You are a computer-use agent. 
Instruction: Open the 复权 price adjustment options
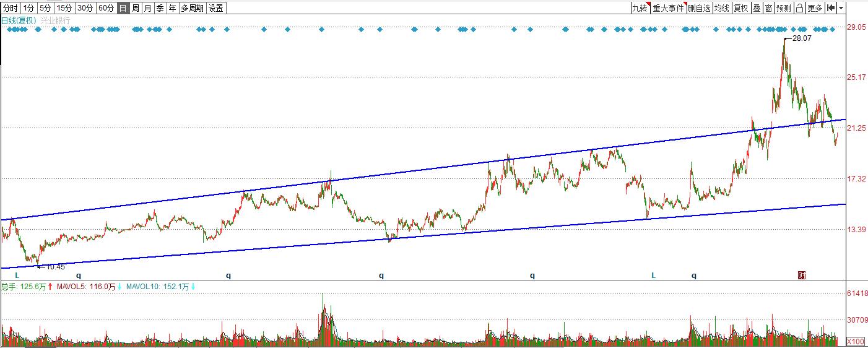pyautogui.click(x=740, y=8)
